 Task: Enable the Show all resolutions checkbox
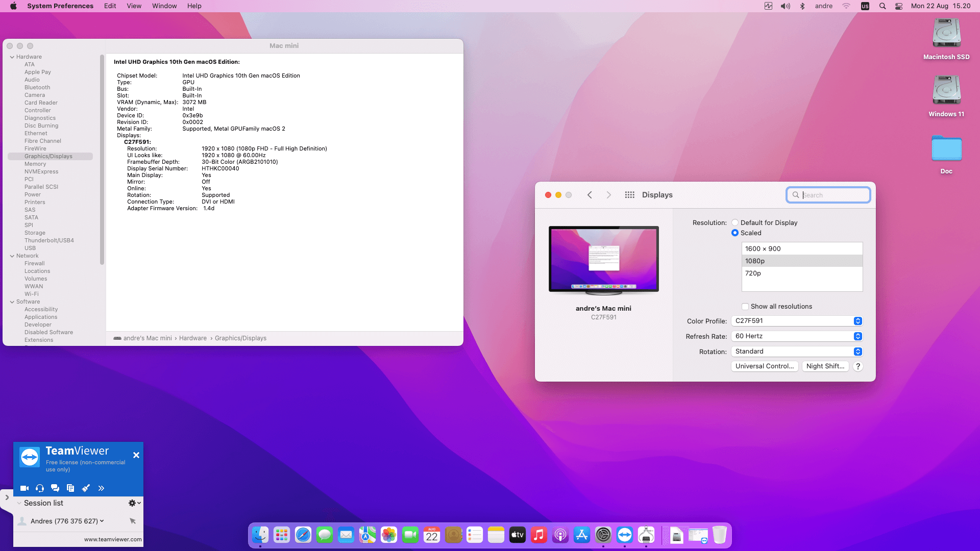745,307
